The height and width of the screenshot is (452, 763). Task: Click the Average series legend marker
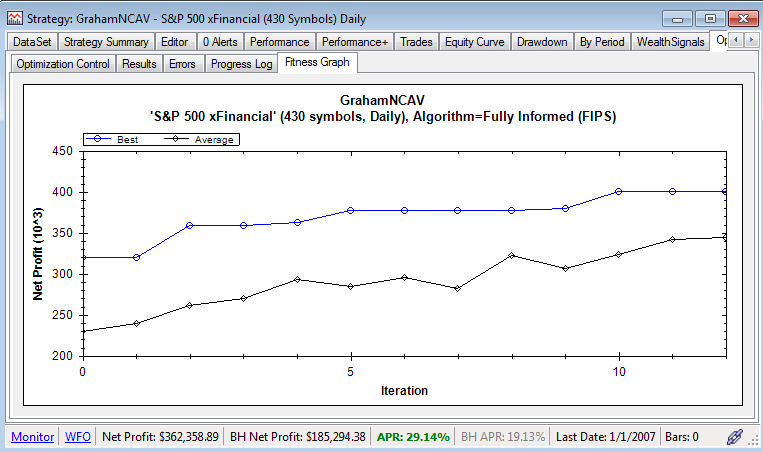(x=176, y=139)
